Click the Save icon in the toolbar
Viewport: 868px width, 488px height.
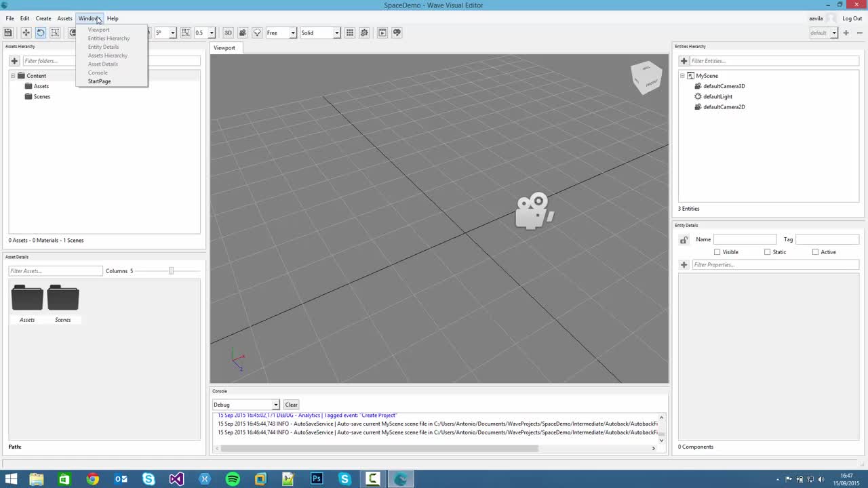point(8,33)
